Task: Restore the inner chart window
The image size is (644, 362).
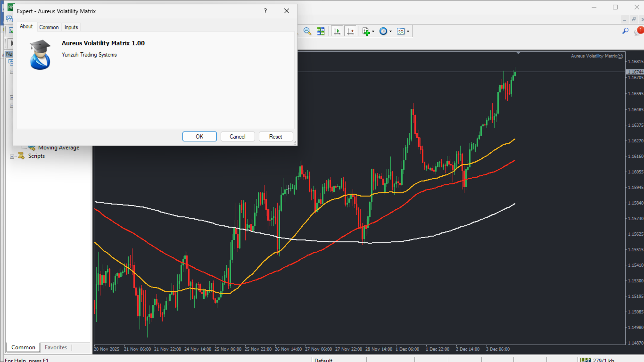Action: (x=634, y=19)
